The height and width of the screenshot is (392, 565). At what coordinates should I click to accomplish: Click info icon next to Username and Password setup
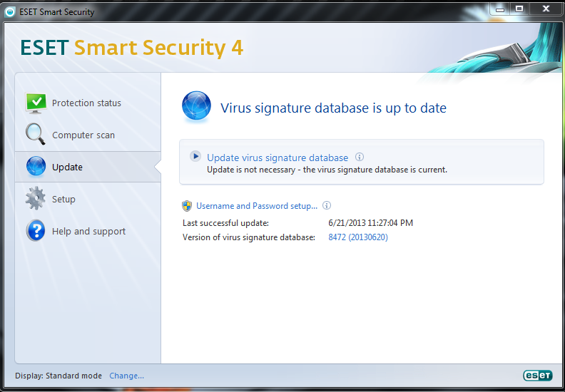pos(327,205)
